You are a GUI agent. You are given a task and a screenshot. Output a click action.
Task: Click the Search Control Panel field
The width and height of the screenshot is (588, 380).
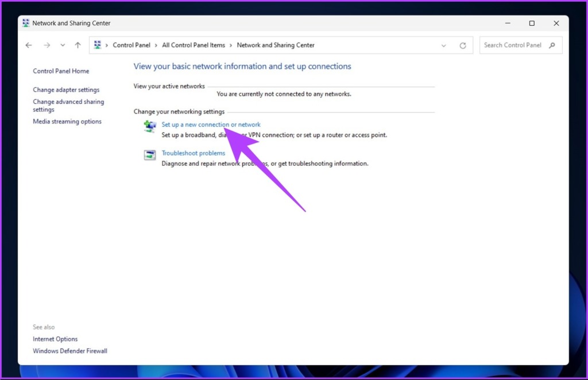coord(513,45)
